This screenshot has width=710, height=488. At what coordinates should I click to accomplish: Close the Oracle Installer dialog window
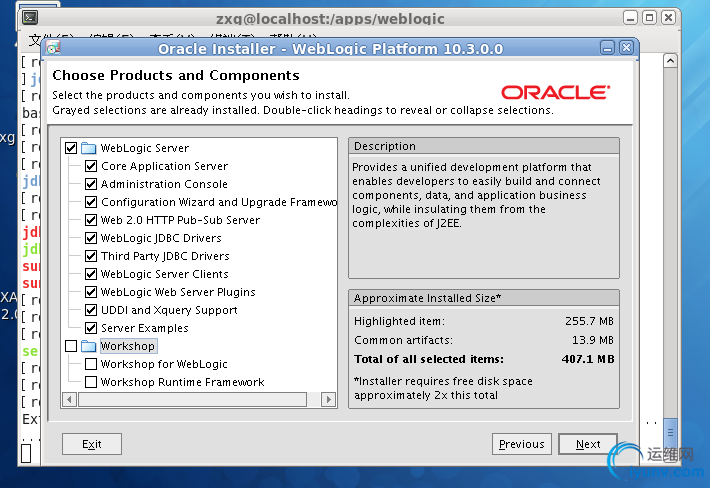(626, 47)
